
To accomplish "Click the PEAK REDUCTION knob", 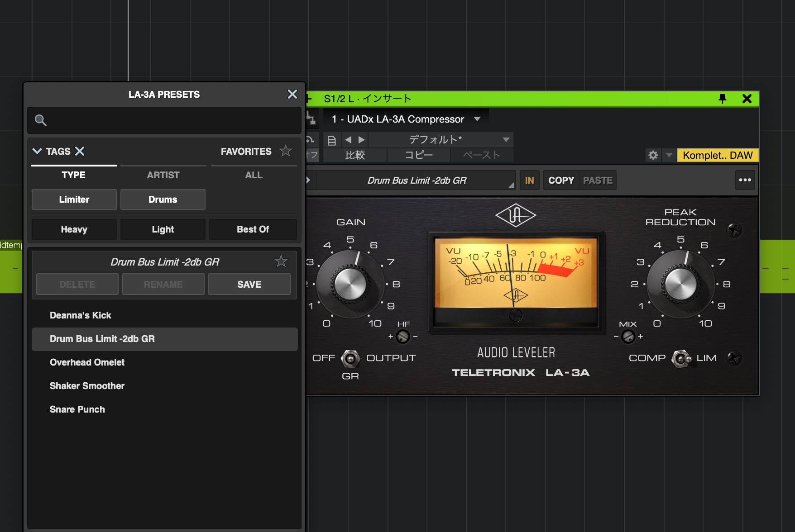I will (680, 284).
